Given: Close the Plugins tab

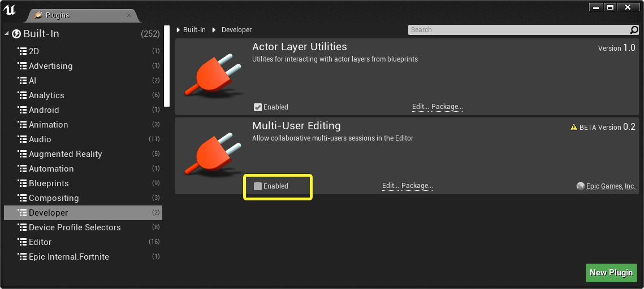Looking at the screenshot, I should point(128,15).
